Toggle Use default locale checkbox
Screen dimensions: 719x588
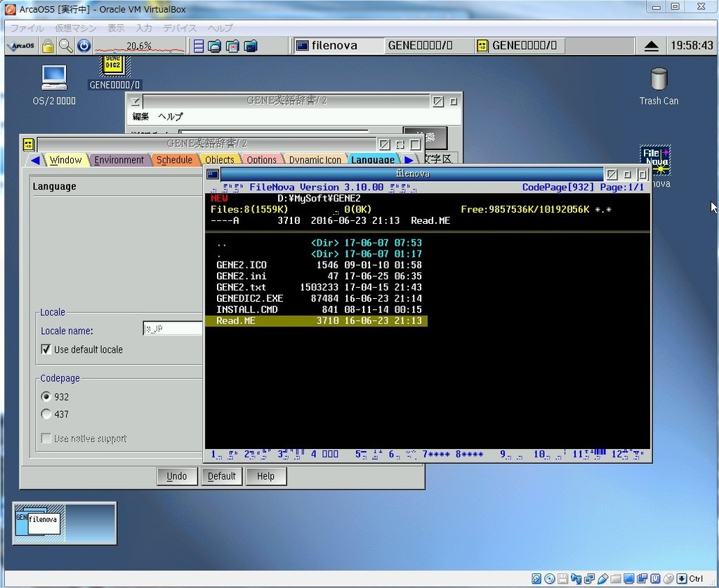click(x=46, y=349)
